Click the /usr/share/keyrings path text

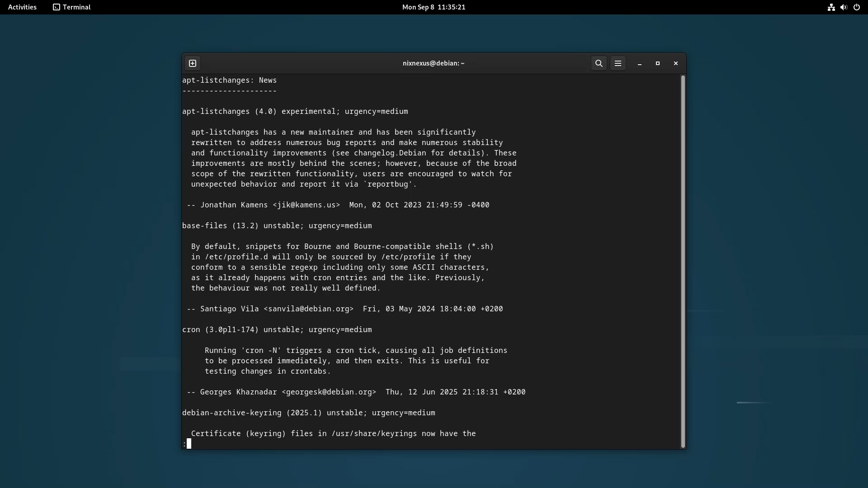pos(374,434)
